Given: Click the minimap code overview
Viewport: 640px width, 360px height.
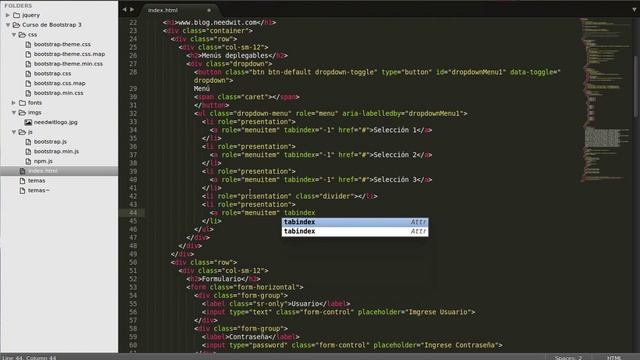Looking at the screenshot, I should [x=606, y=100].
